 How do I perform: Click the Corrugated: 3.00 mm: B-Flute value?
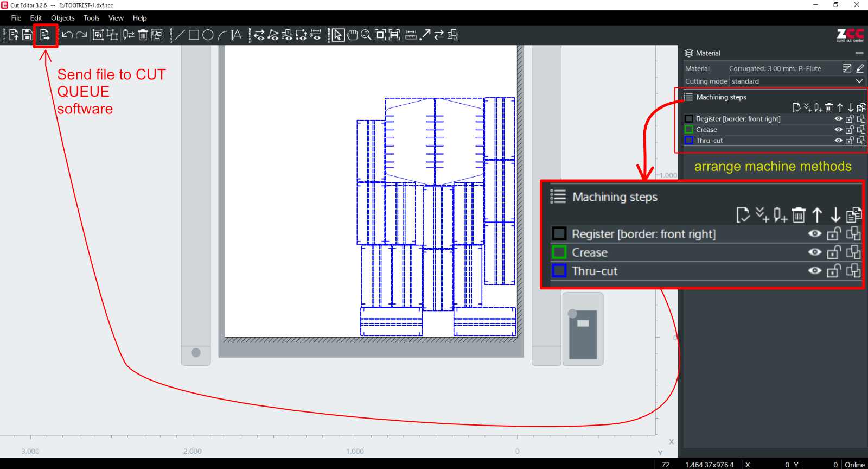[775, 68]
